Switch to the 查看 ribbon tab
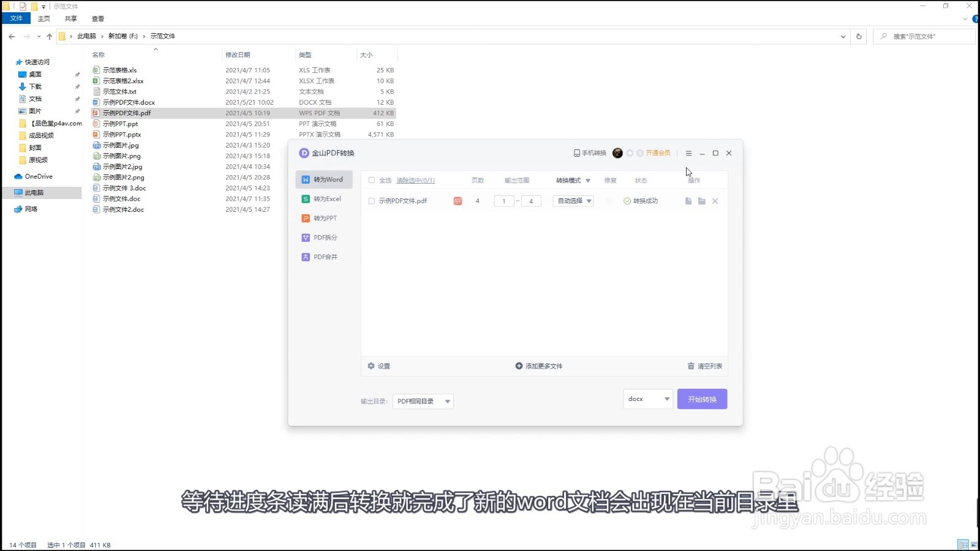 click(x=97, y=18)
